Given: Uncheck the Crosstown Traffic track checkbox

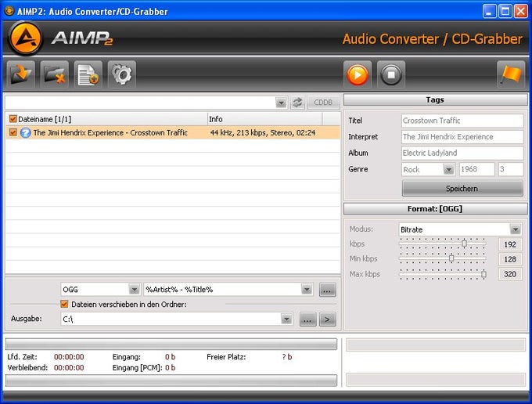Looking at the screenshot, I should click(x=13, y=132).
